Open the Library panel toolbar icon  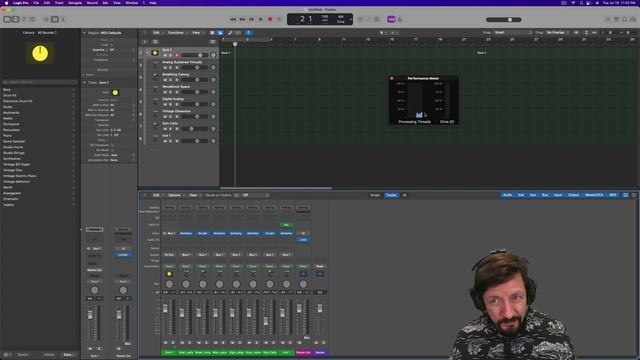[7, 19]
